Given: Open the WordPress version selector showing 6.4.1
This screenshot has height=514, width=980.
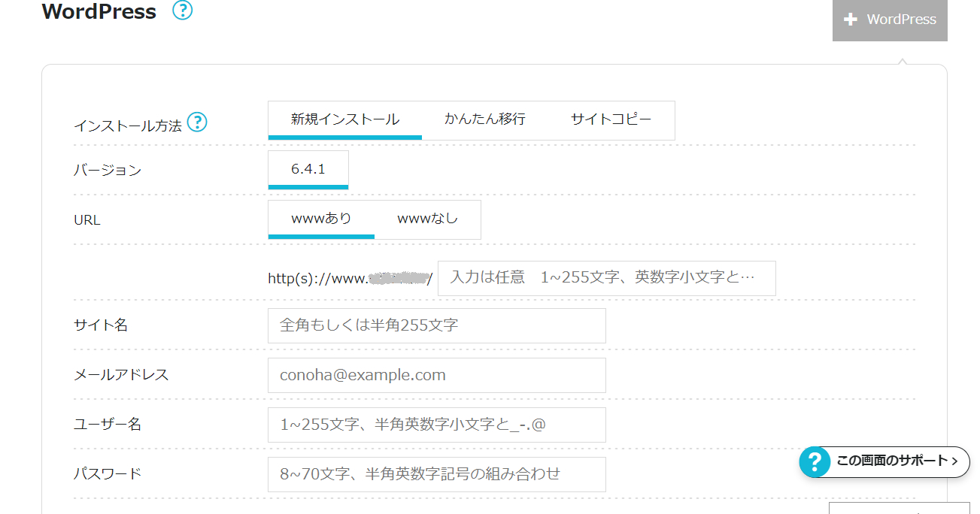Looking at the screenshot, I should 308,169.
